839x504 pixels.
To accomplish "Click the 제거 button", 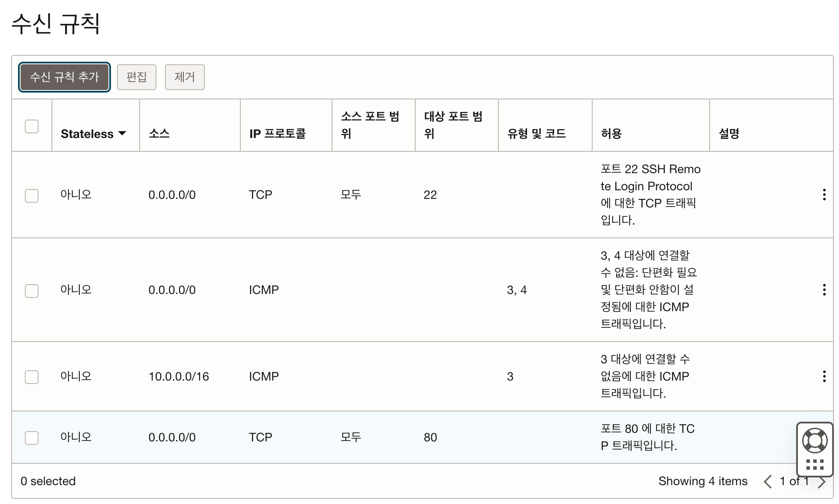I will [x=185, y=77].
